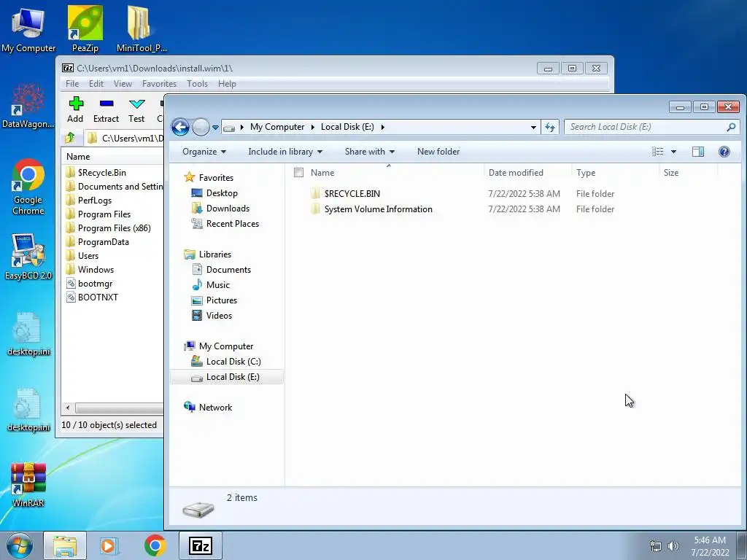Open the 7-Zip Favorites menu

click(x=159, y=84)
